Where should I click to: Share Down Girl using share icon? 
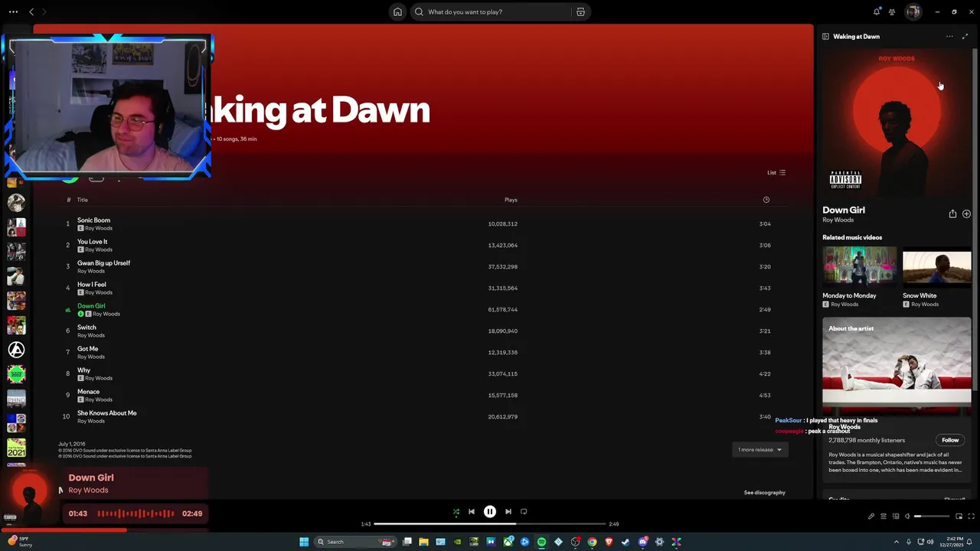[952, 214]
